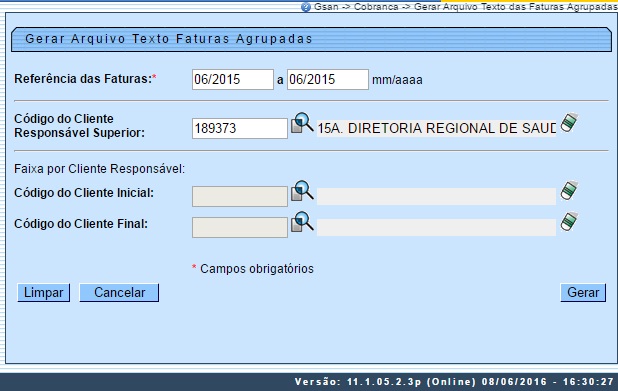Search for Cliente Responsável Superior with the magnifier
This screenshot has height=391, width=618.
click(x=302, y=124)
